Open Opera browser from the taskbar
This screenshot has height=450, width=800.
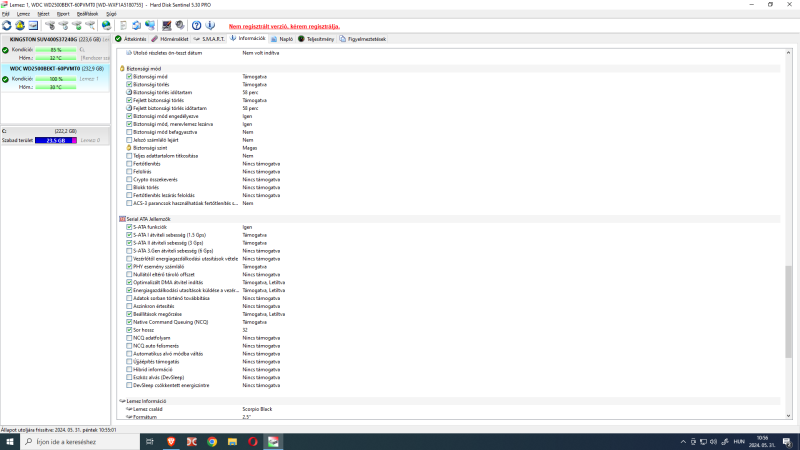(x=253, y=442)
